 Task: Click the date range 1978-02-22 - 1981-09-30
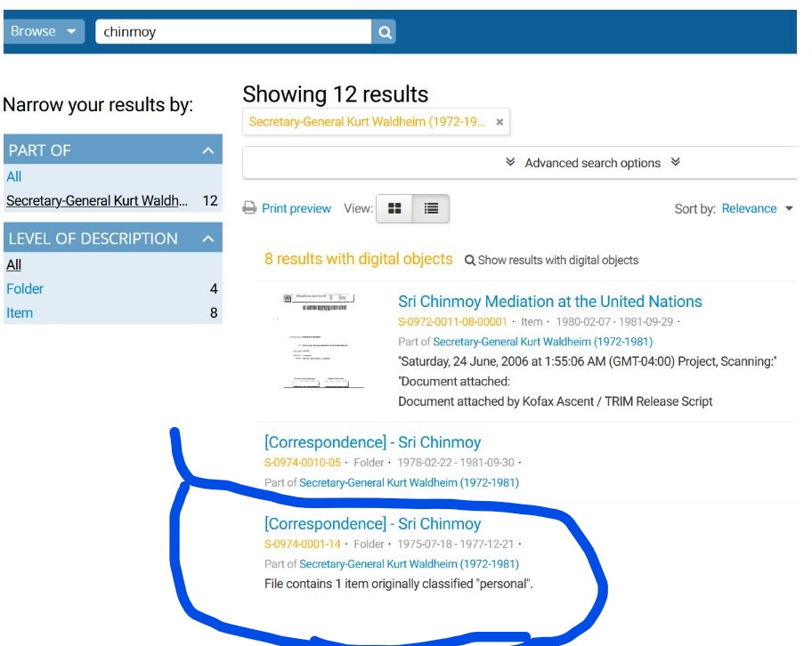[456, 463]
